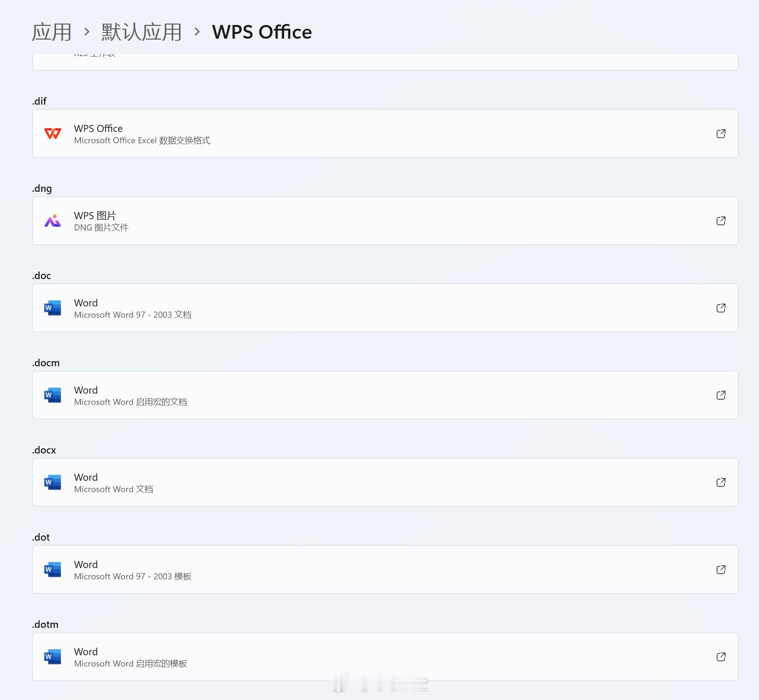Click the WPS Office logo icon for .dif
The image size is (759, 700).
click(x=53, y=133)
